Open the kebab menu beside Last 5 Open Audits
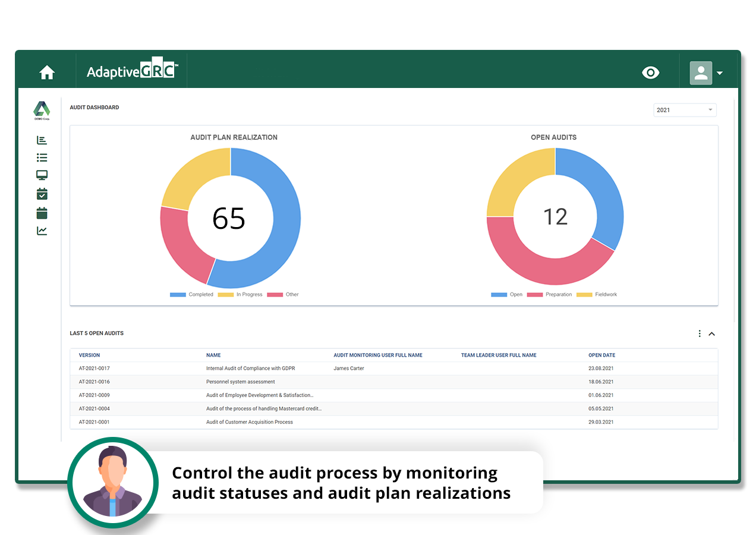The image size is (756, 535). [700, 333]
